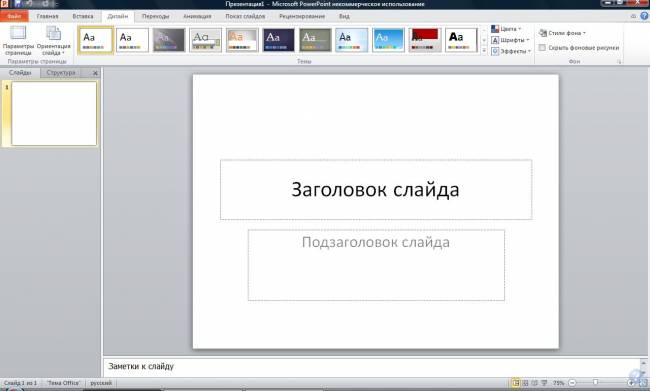Screen dimensions: 650x391
Task: Choose the sky blue gradient theme
Action: 388,40
